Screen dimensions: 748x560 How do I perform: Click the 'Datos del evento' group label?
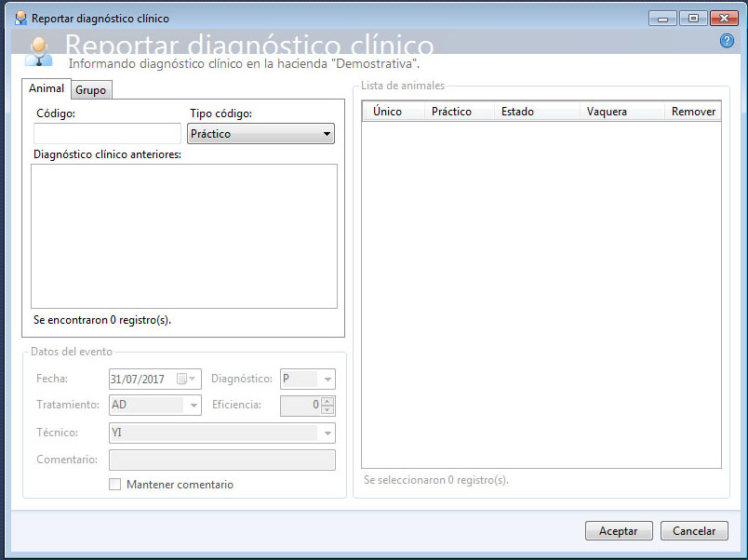(72, 352)
